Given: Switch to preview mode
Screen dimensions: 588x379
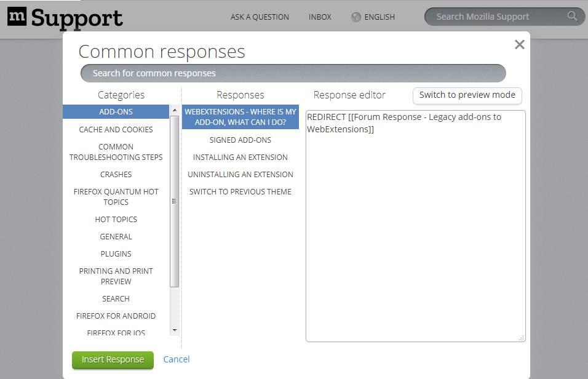Looking at the screenshot, I should click(x=467, y=96).
